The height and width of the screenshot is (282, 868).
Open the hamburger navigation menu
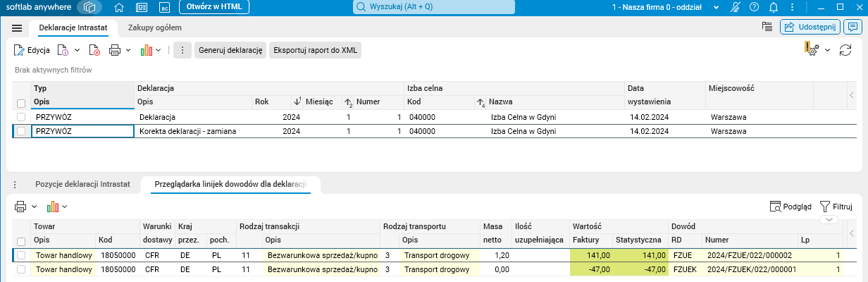[x=18, y=27]
